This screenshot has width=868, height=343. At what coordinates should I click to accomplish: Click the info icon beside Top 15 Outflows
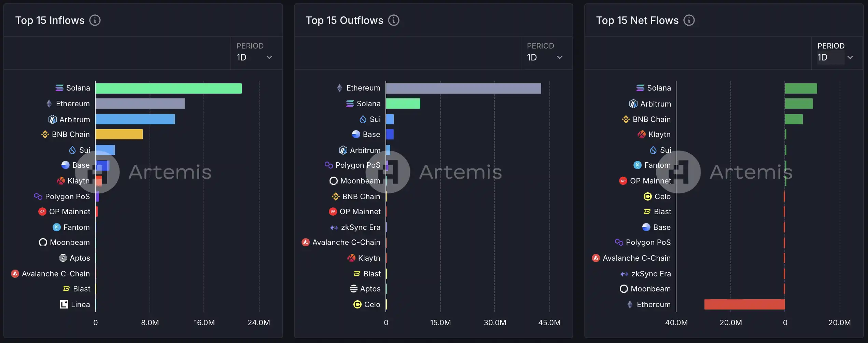[394, 20]
